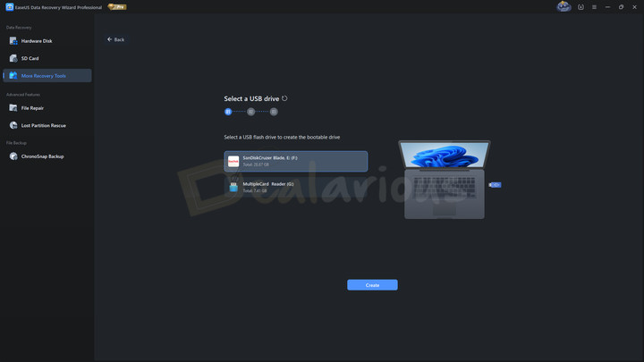
Task: Click 'Select a USB flash drive' instruction text
Action: pos(282,137)
